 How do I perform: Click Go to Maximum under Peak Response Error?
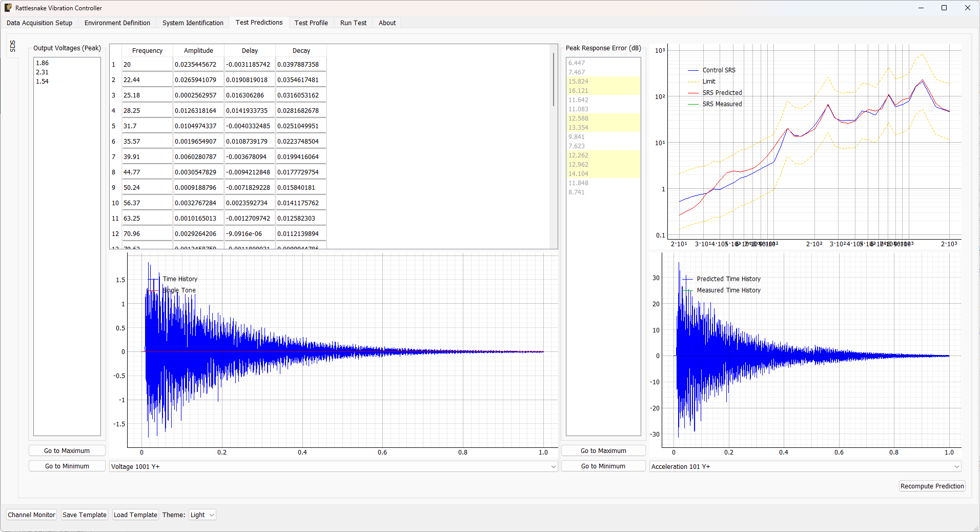pyautogui.click(x=603, y=450)
